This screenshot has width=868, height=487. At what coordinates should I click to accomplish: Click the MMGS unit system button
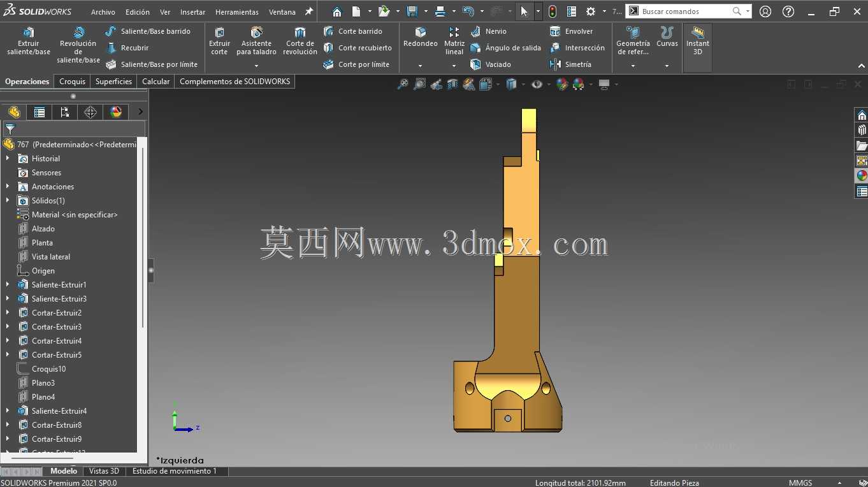800,483
